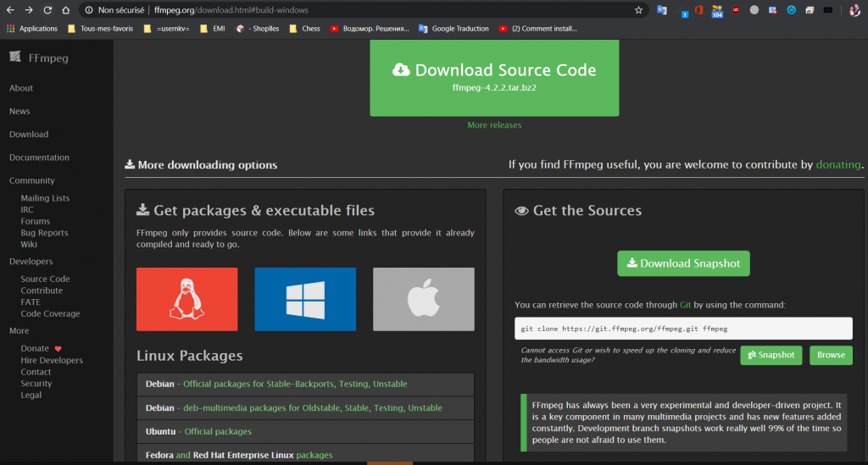Click the address bar URL
This screenshot has width=868, height=465.
(231, 10)
